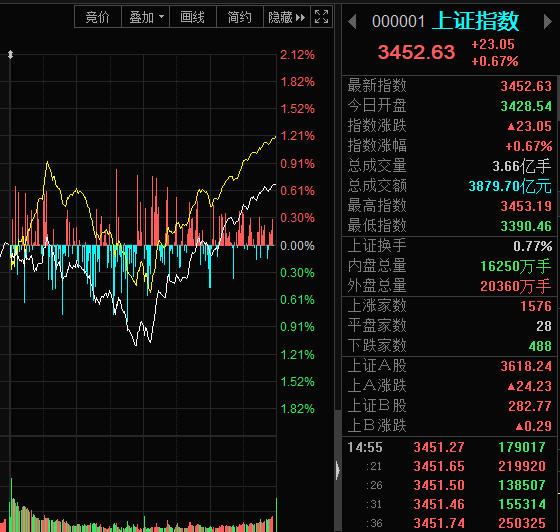Click the 最新指数 label
Screen dimensions: 560x532
click(x=377, y=86)
